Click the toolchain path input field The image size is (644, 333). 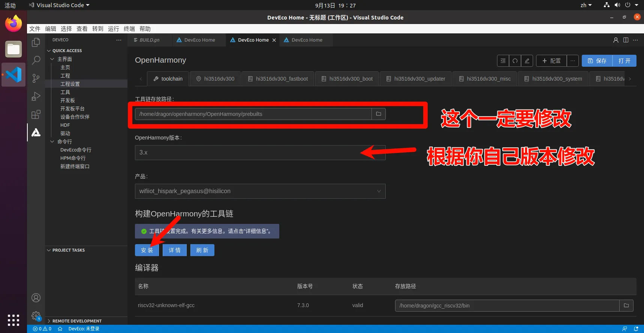253,114
